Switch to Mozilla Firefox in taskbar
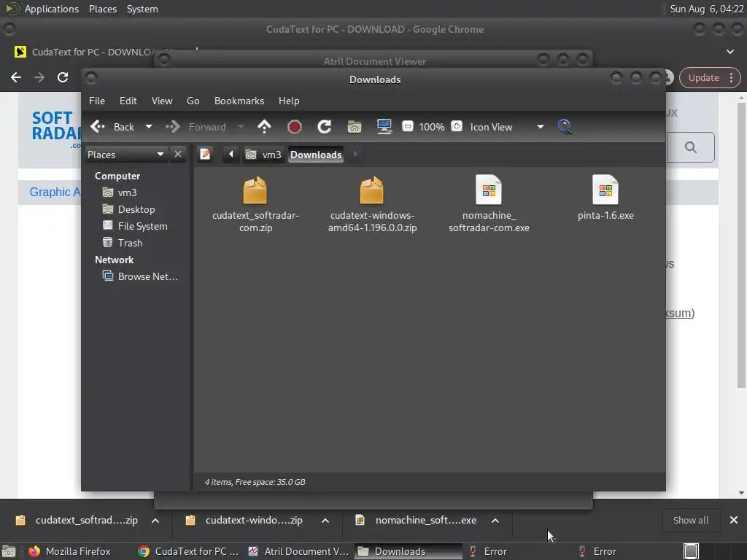747x560 pixels. pyautogui.click(x=69, y=551)
